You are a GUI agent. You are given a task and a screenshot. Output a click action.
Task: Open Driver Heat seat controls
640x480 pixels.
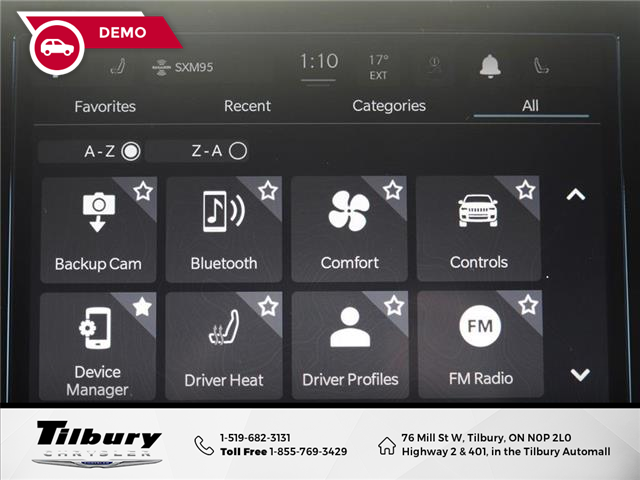(x=223, y=346)
